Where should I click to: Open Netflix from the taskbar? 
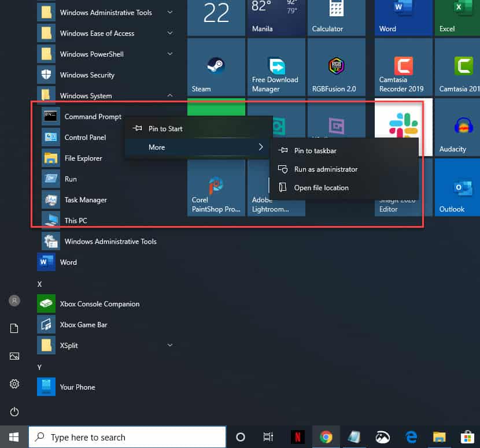tap(298, 437)
